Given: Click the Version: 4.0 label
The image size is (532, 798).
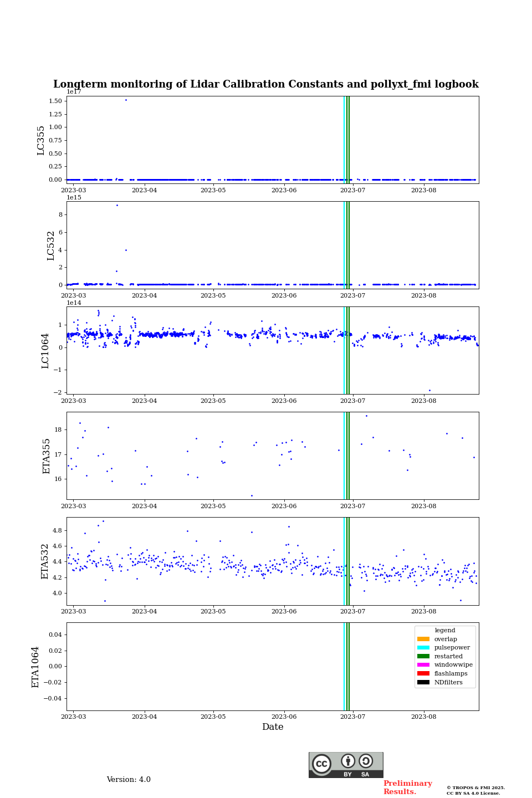Looking at the screenshot, I should [x=129, y=780].
